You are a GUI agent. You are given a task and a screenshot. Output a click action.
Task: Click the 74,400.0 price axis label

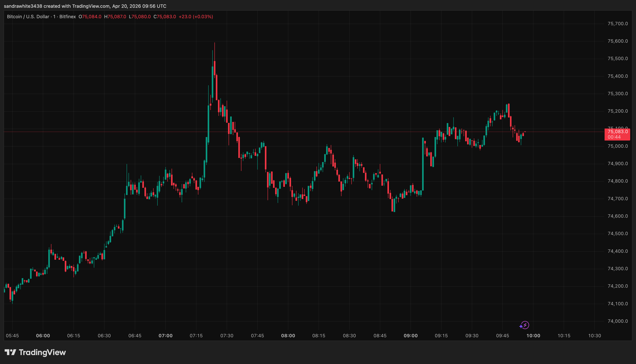[x=618, y=251]
